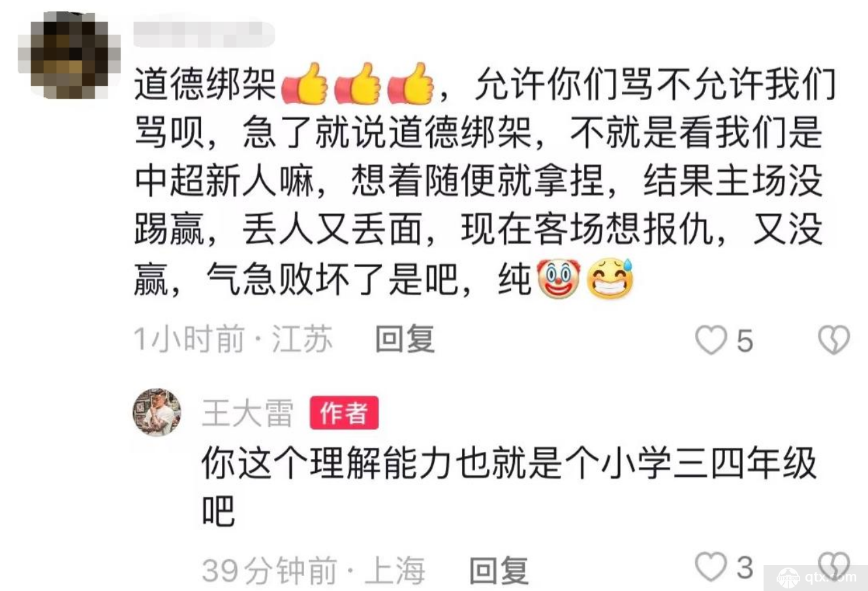Image resolution: width=868 pixels, height=591 pixels.
Task: Tap the sweating grin emoji
Action: 611,280
